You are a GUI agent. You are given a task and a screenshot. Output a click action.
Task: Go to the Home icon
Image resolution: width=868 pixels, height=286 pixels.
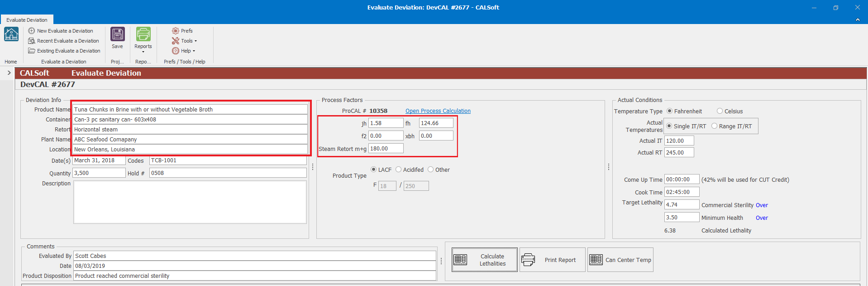coord(11,34)
